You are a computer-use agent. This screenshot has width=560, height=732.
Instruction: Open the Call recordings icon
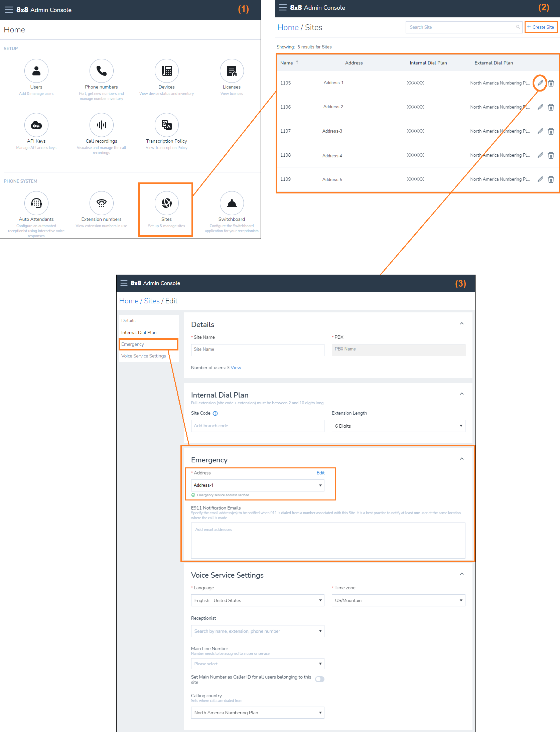click(x=101, y=125)
